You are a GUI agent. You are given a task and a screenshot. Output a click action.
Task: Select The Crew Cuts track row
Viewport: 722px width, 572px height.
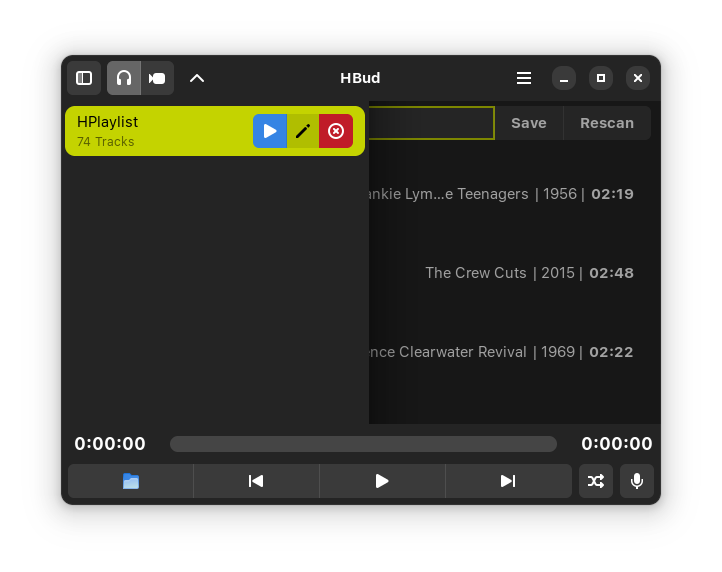[514, 273]
